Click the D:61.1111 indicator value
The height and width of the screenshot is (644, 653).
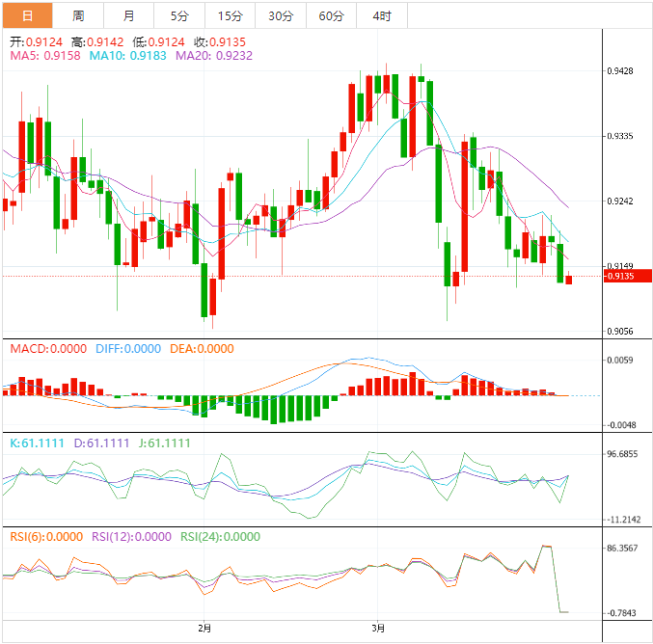(101, 443)
